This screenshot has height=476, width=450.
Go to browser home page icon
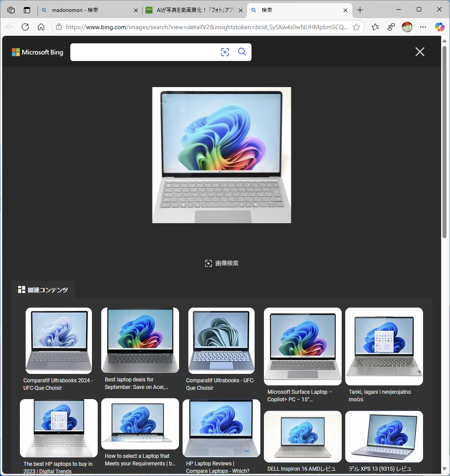41,27
